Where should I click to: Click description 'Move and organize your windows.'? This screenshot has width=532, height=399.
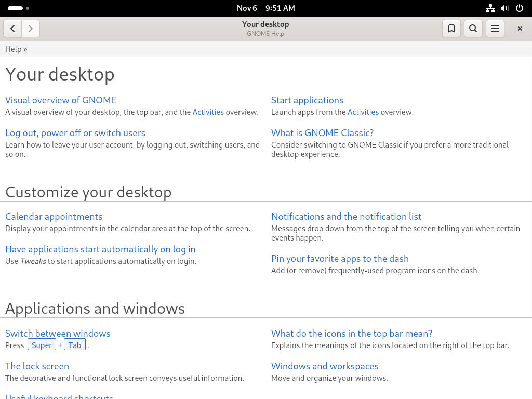click(329, 378)
